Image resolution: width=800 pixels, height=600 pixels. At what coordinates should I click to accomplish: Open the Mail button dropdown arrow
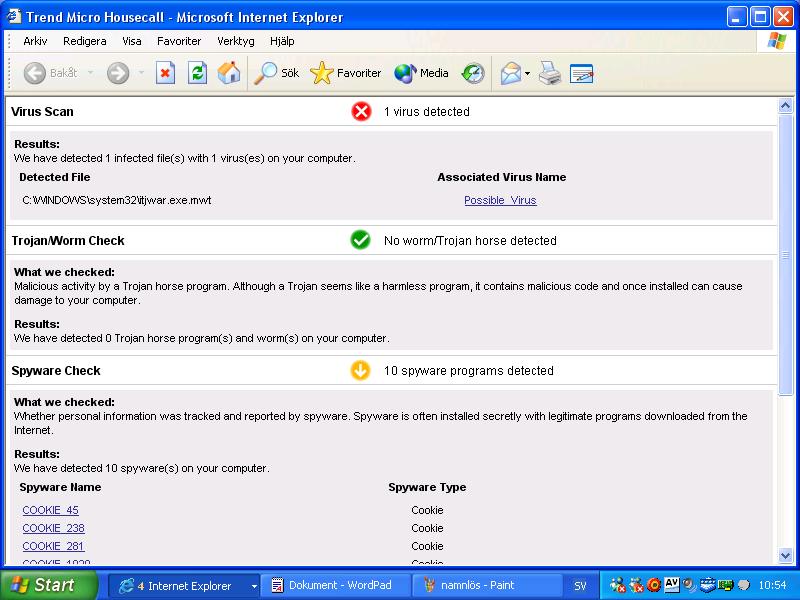point(527,73)
